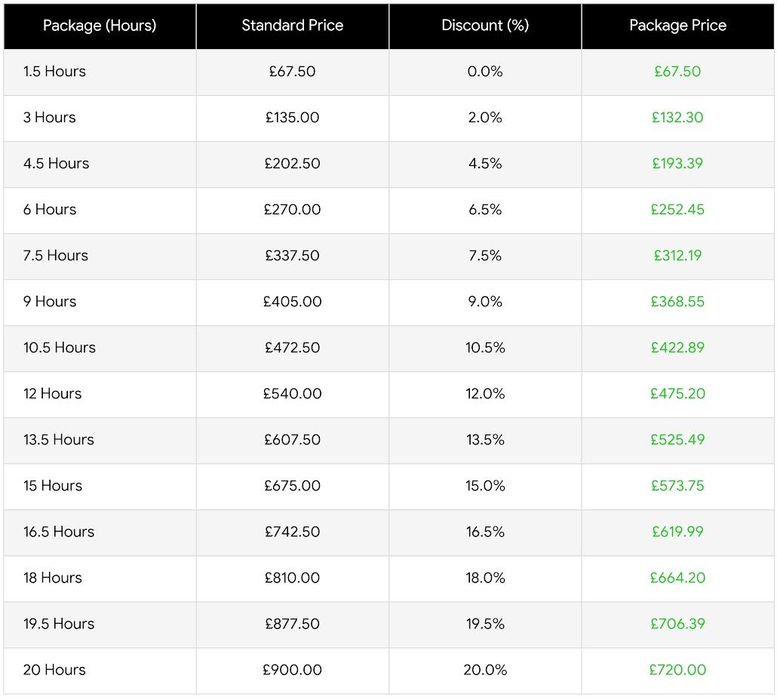Select the £540.00 standard price
The width and height of the screenshot is (777, 700).
coord(292,394)
